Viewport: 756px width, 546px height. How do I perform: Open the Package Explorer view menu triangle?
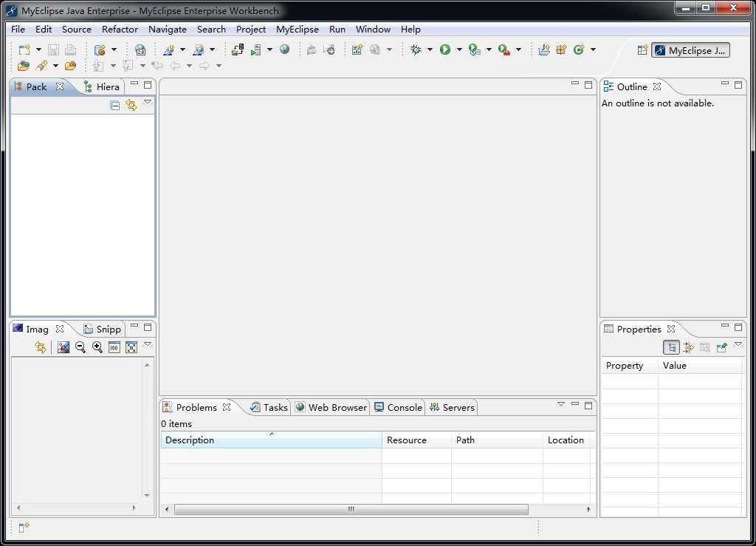tap(148, 102)
